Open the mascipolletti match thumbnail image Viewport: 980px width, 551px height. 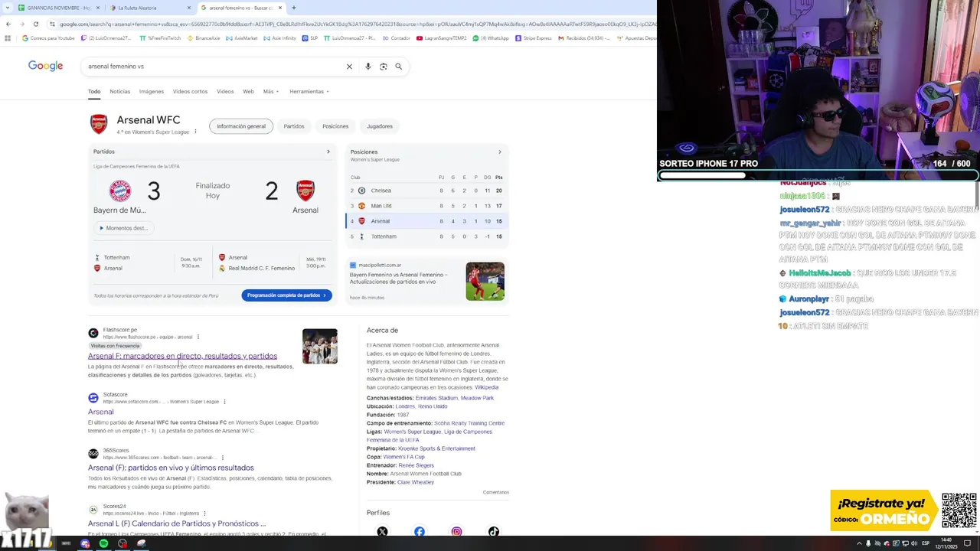coord(485,281)
